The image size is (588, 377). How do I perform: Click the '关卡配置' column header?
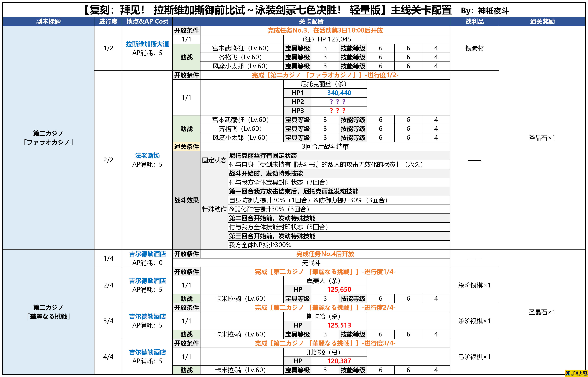pyautogui.click(x=311, y=22)
